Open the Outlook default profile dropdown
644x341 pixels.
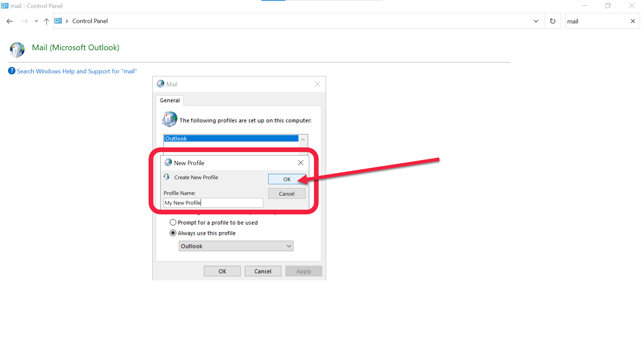click(x=236, y=246)
